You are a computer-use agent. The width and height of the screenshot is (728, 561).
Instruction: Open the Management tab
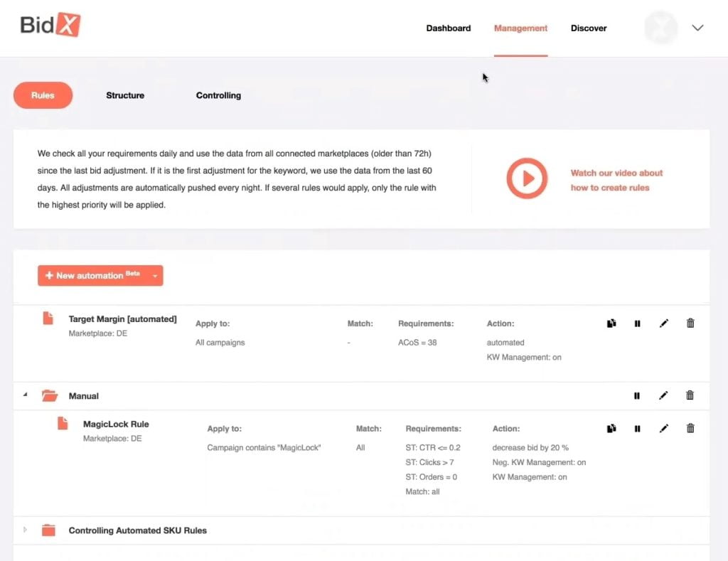pyautogui.click(x=520, y=28)
